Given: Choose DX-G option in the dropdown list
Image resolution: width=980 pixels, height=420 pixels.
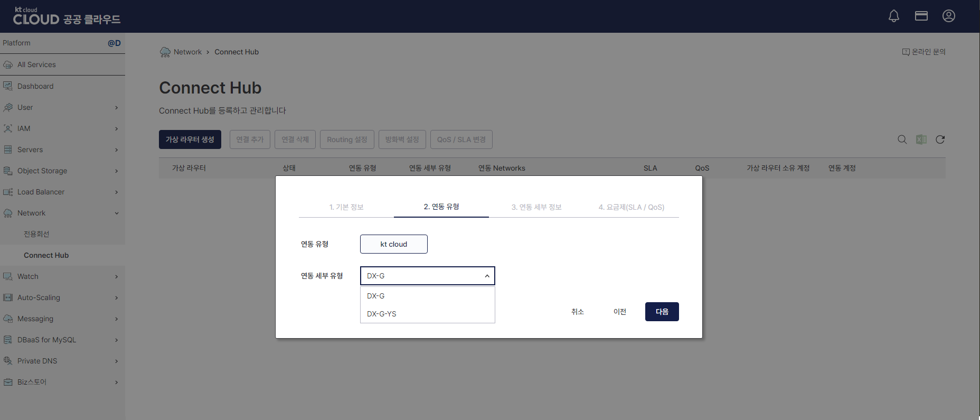Looking at the screenshot, I should [x=428, y=296].
